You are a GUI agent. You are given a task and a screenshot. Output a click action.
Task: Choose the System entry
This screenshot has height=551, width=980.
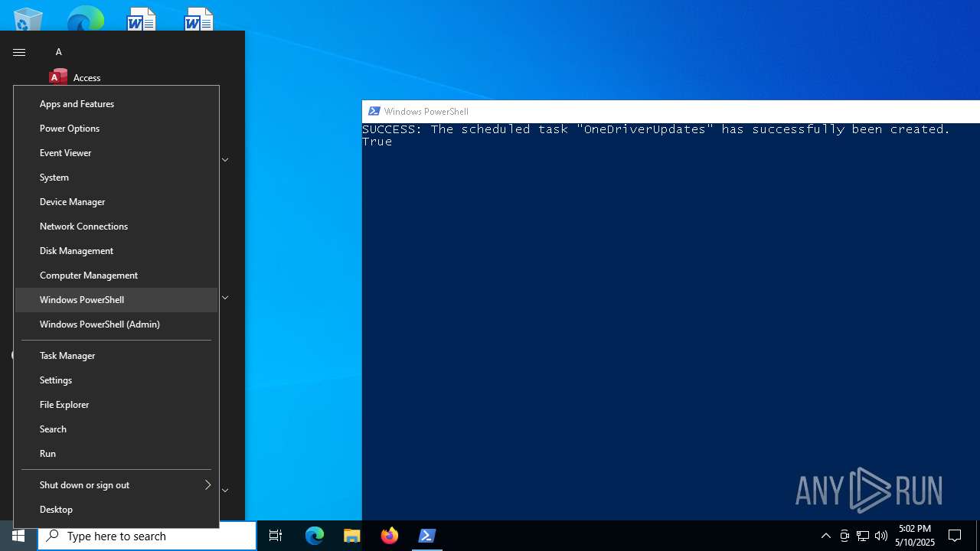click(x=116, y=177)
